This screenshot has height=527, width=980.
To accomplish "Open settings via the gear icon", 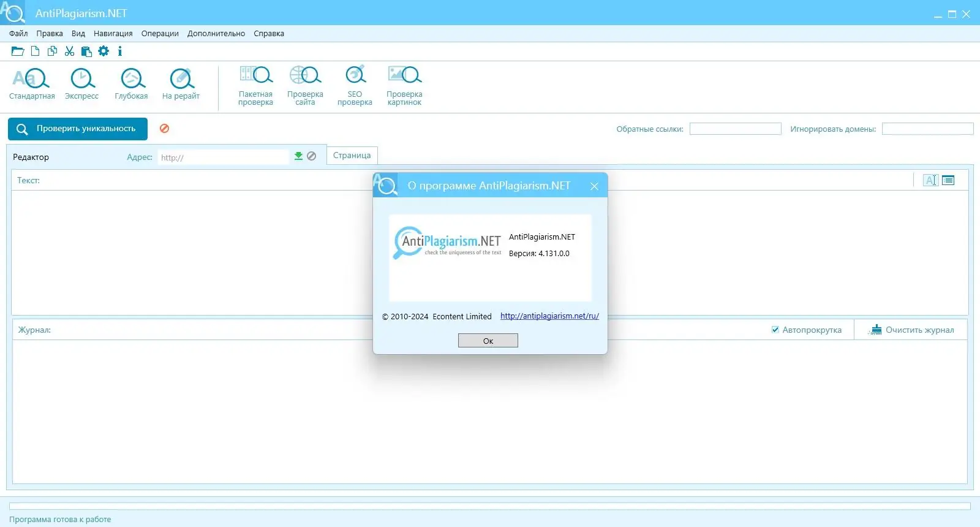I will 104,51.
